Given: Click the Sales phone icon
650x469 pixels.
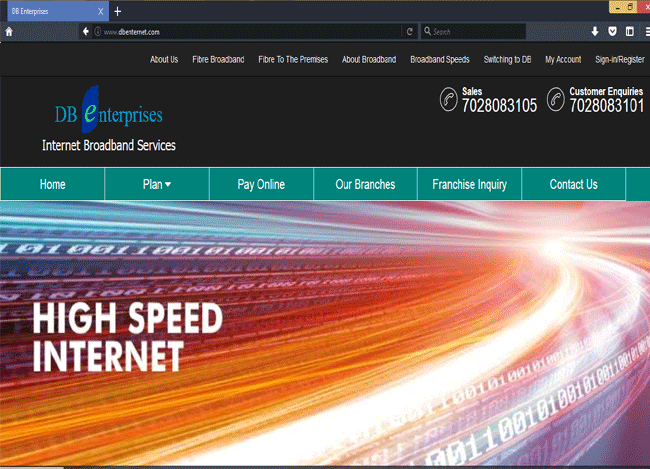Looking at the screenshot, I should click(x=448, y=100).
